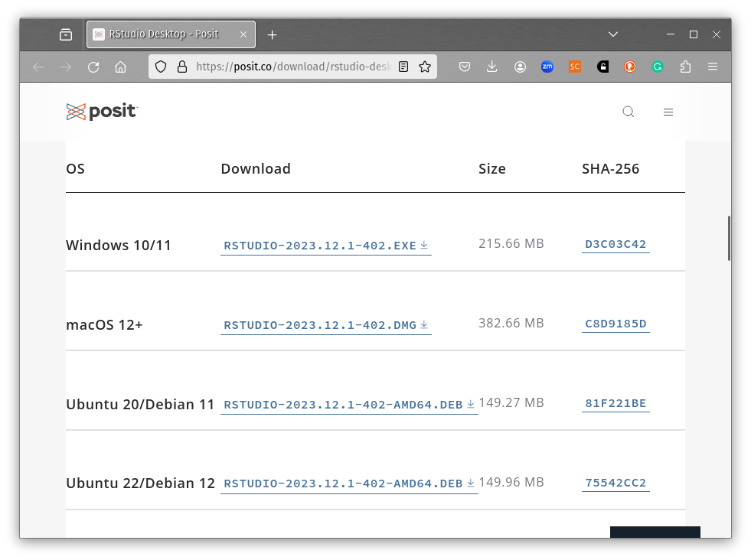Click the SHA-256 hash 81F221BE
Viewport: 751px width, 560px height.
(615, 403)
